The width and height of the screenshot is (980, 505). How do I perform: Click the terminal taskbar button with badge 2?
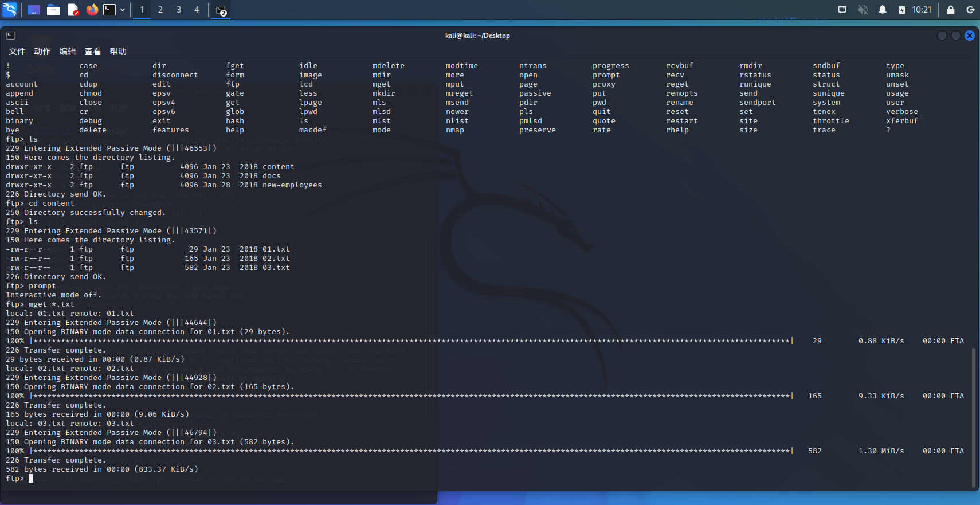(221, 10)
